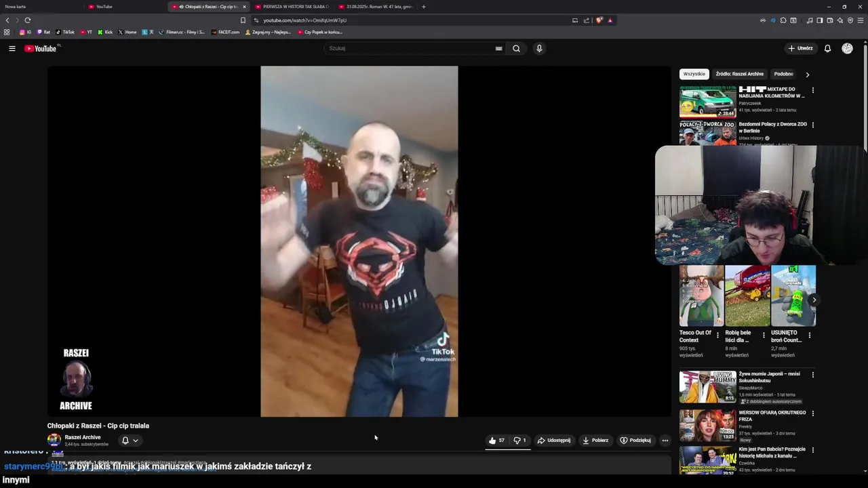Click the Pobierz download button
Image resolution: width=868 pixels, height=488 pixels.
pyautogui.click(x=595, y=441)
